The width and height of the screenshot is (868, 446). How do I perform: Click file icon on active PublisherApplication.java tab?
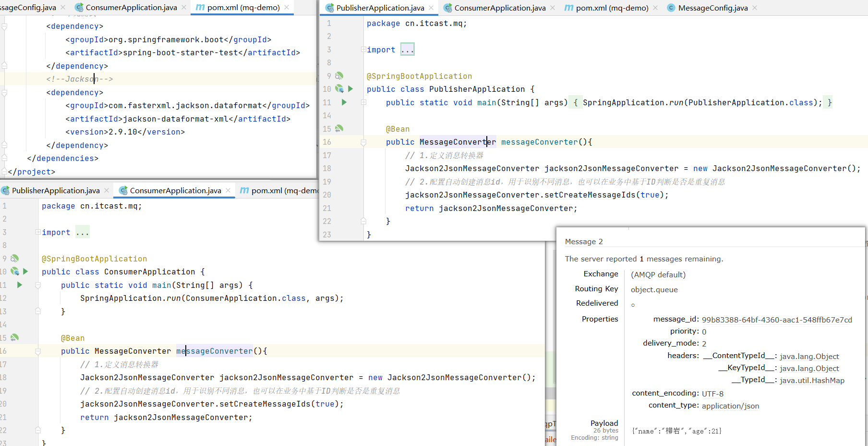pos(329,8)
